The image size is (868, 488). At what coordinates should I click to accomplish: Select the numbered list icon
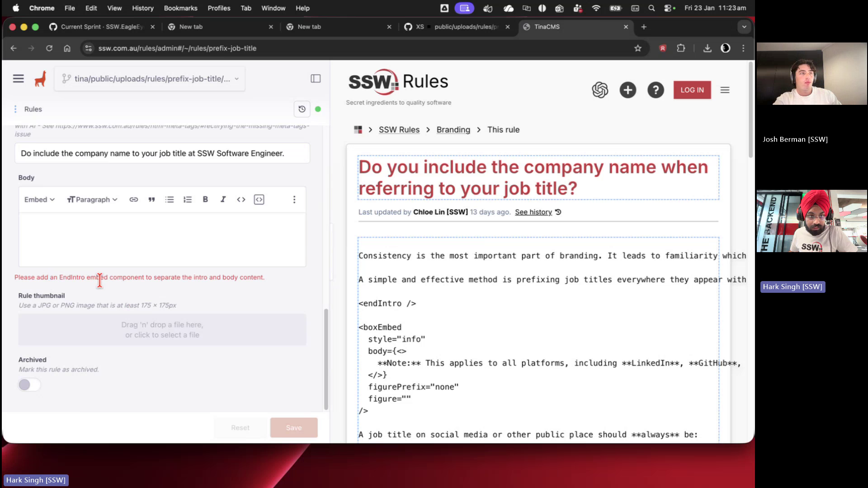(188, 199)
